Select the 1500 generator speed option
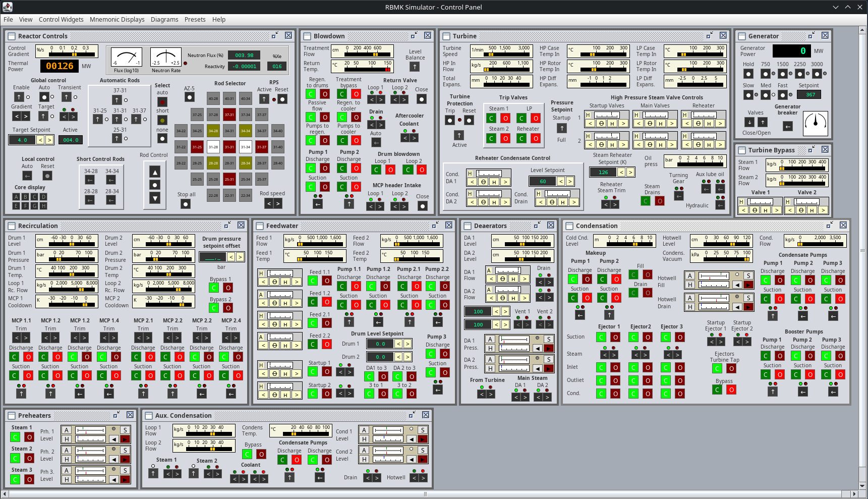The image size is (868, 499). click(782, 74)
